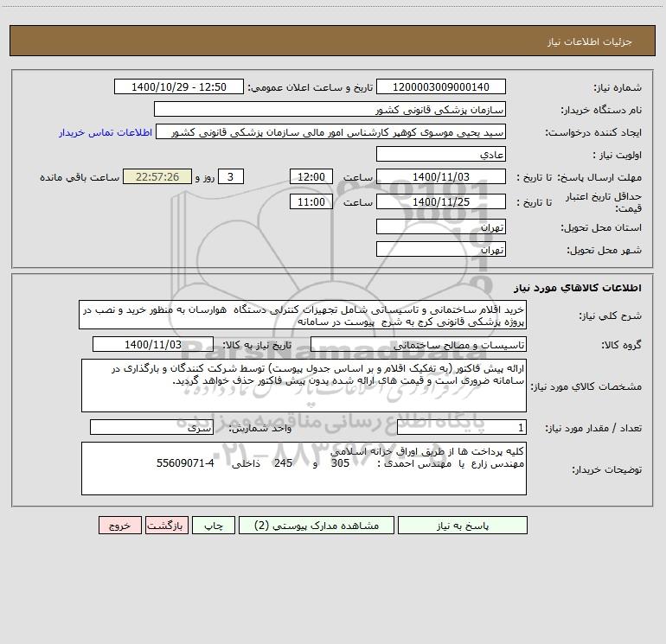666x644 pixels.
Task: Click the delivery city field تهران
Action: point(441,249)
